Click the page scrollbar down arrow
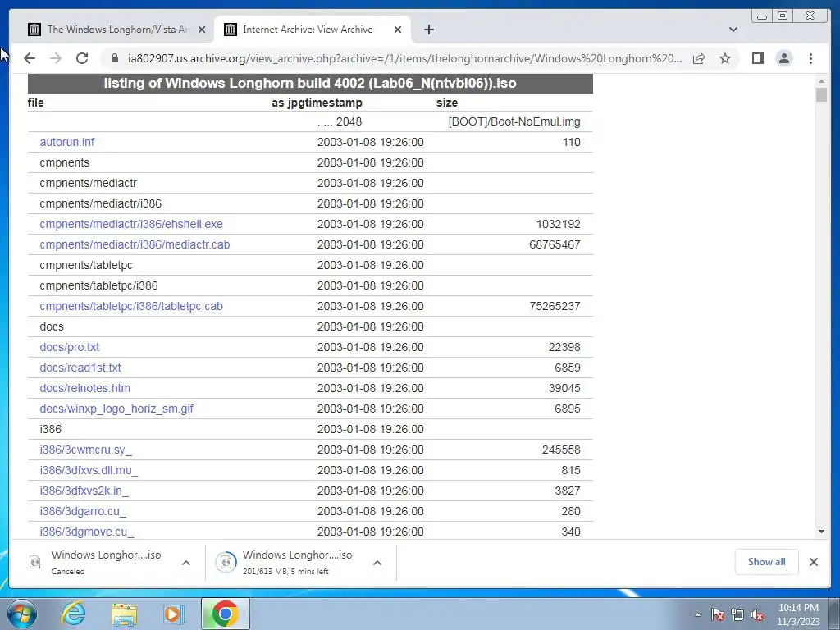The height and width of the screenshot is (630, 840). [x=821, y=532]
